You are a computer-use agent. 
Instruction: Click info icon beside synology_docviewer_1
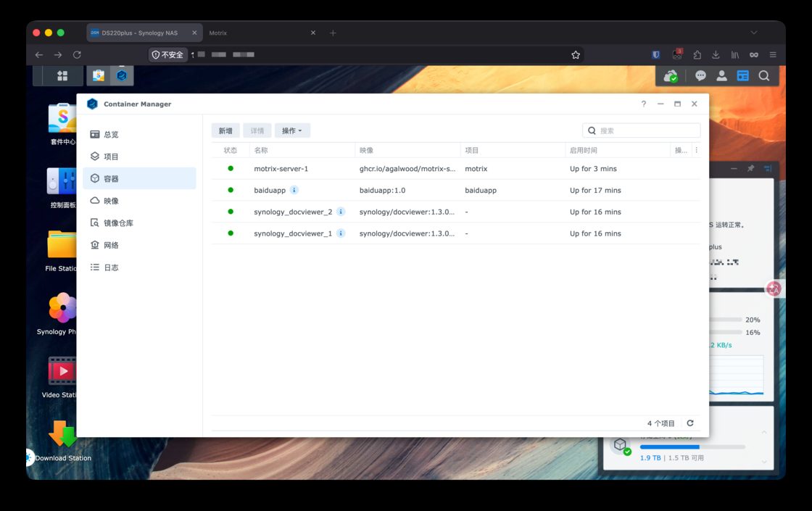coord(341,233)
